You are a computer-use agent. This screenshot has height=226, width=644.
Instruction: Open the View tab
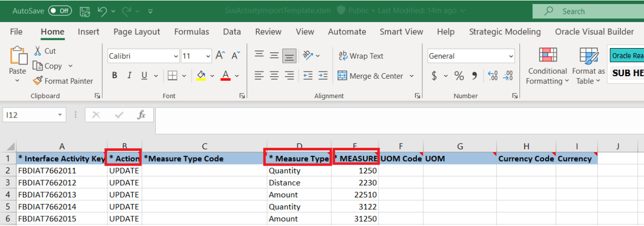pyautogui.click(x=305, y=32)
